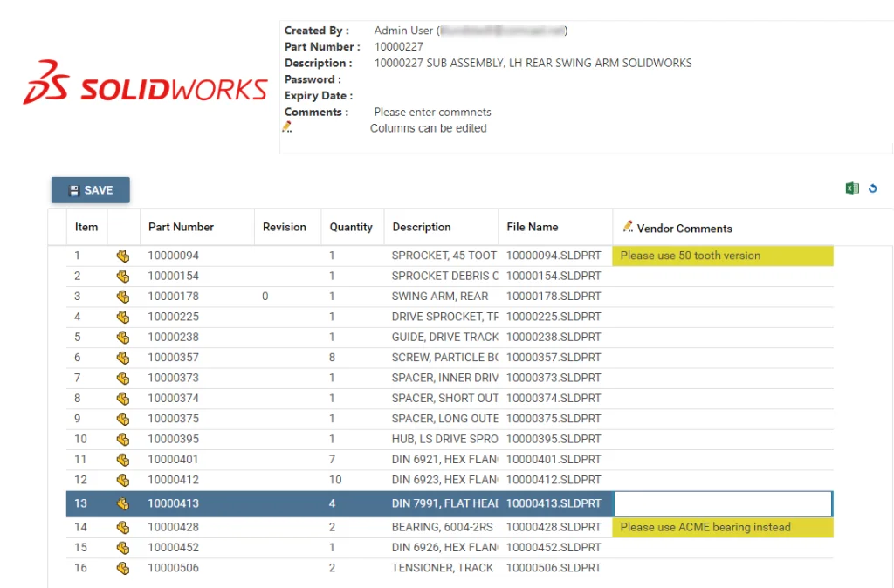Sort by Part Number column header
The height and width of the screenshot is (588, 894).
(x=181, y=227)
